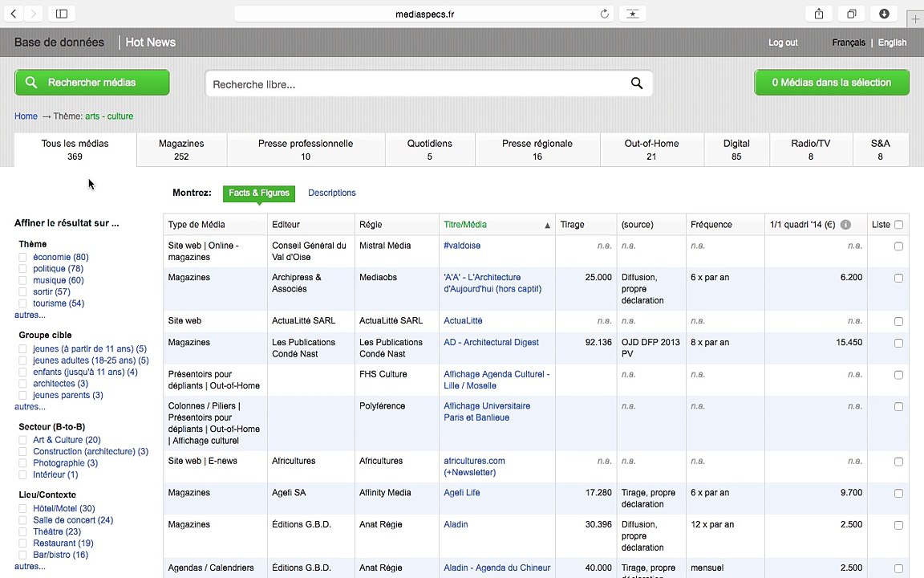Click the magnifier icon in search field

click(x=636, y=83)
